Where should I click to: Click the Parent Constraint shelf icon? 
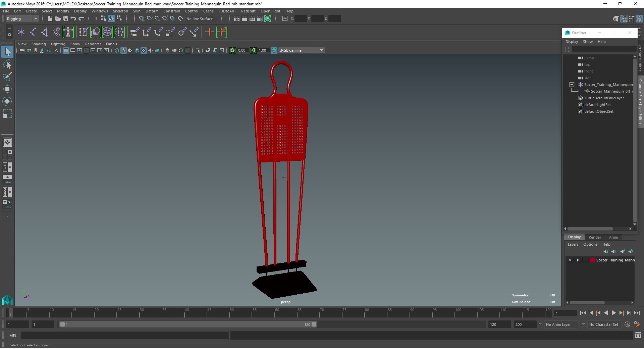tap(135, 32)
